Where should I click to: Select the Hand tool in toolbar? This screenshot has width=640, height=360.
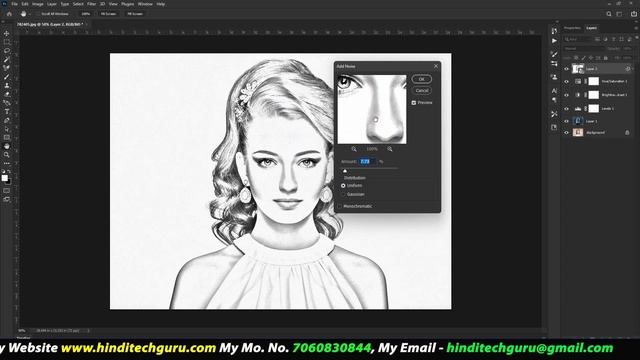7,146
